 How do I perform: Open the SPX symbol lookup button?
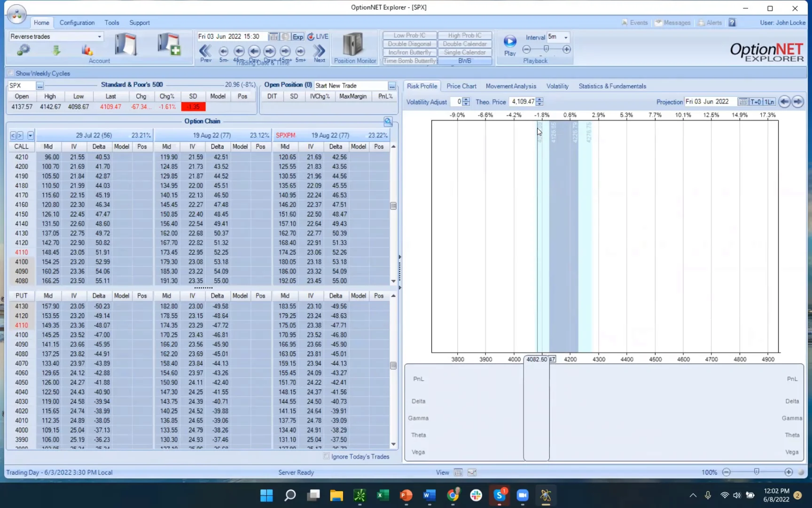tap(40, 86)
